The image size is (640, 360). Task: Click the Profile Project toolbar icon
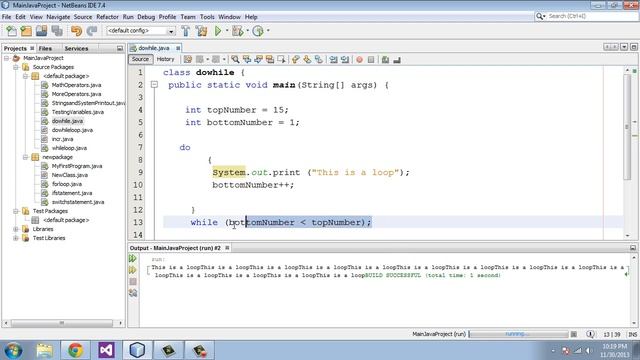(258, 31)
